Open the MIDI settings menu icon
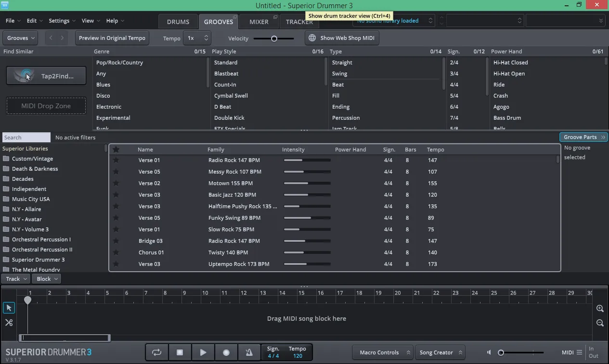This screenshot has width=609, height=364. [579, 352]
